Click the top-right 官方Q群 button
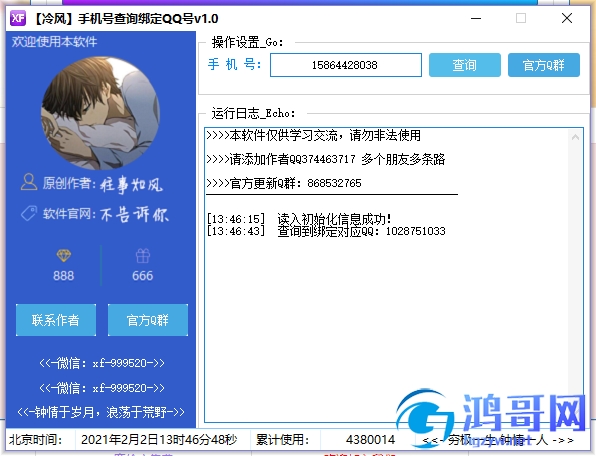 (544, 65)
